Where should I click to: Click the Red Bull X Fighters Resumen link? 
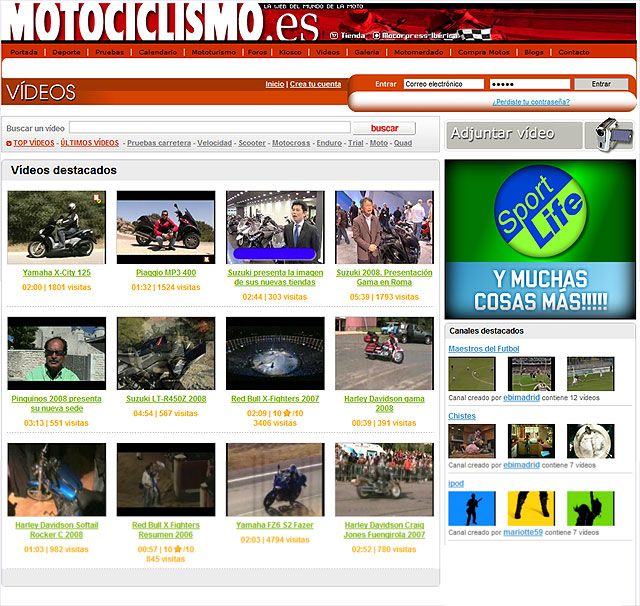tap(166, 530)
